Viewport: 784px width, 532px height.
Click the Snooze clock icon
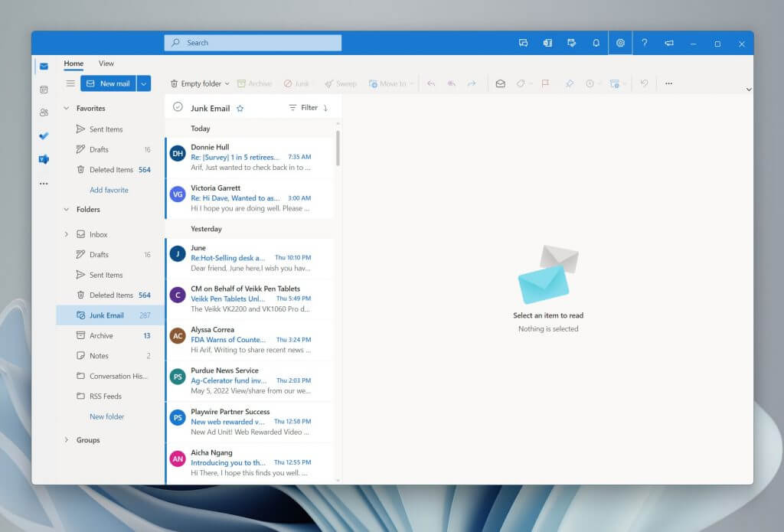click(590, 83)
